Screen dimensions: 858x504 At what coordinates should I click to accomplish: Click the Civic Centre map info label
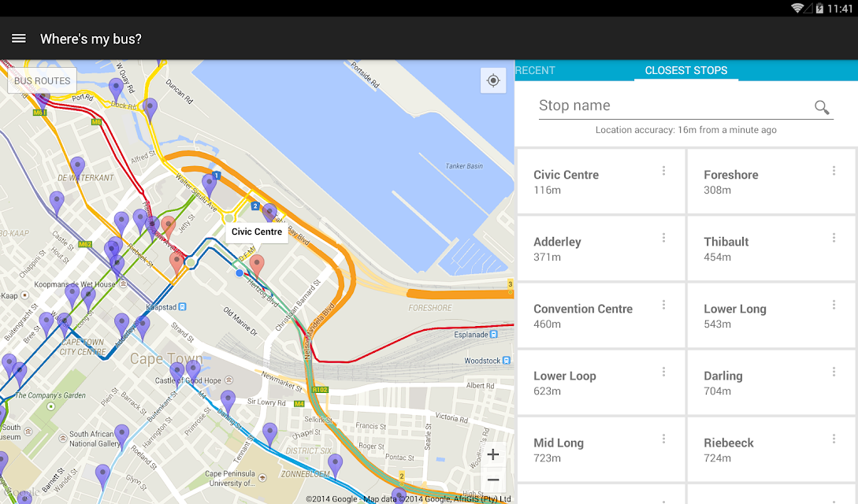pos(257,232)
